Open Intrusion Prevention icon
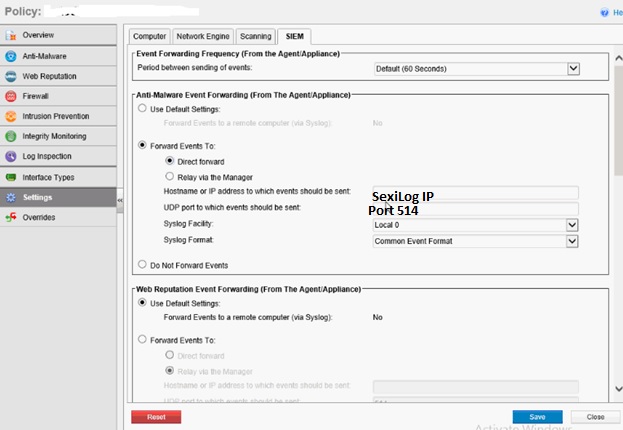623x430 pixels. click(11, 116)
